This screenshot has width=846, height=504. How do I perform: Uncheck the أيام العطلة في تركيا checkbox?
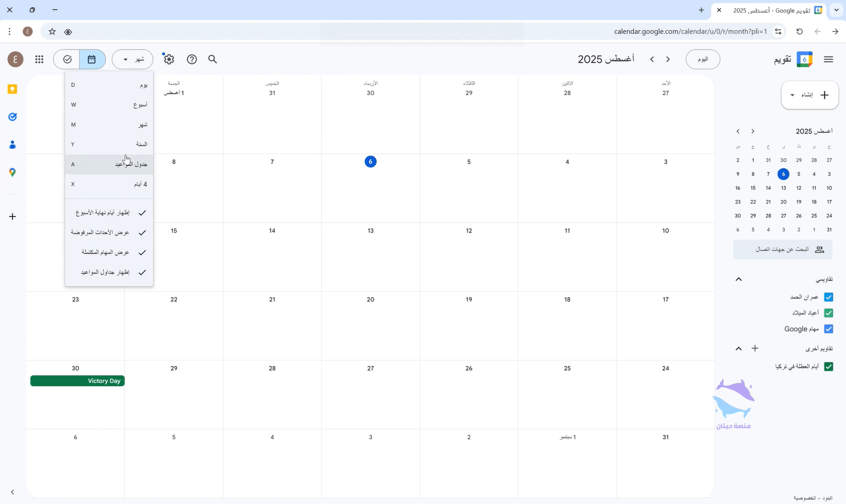(x=828, y=367)
